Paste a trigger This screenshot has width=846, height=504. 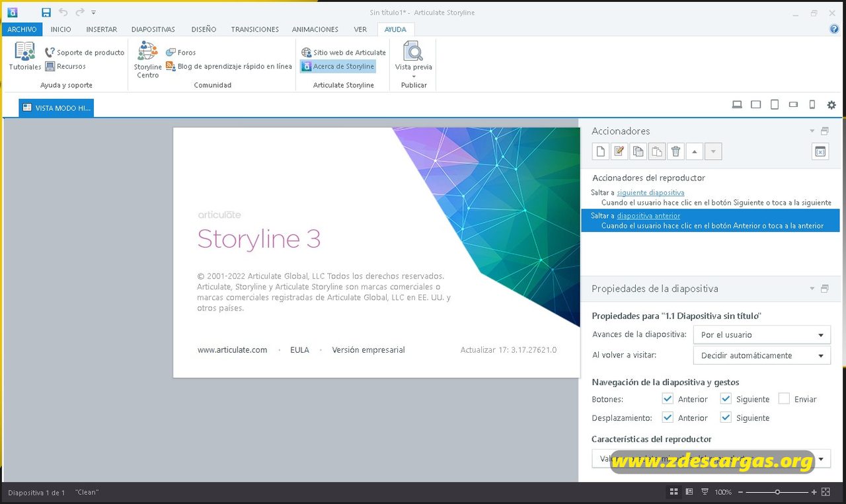(656, 151)
